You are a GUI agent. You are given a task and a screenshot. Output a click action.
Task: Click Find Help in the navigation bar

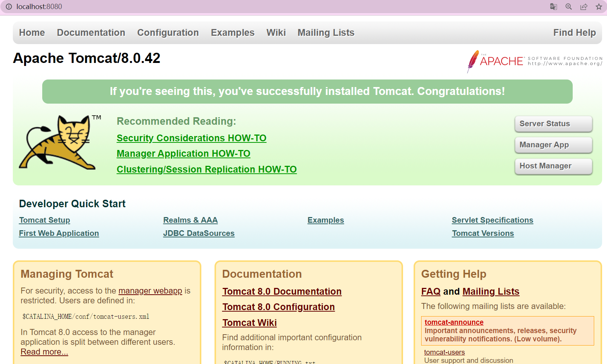574,33
